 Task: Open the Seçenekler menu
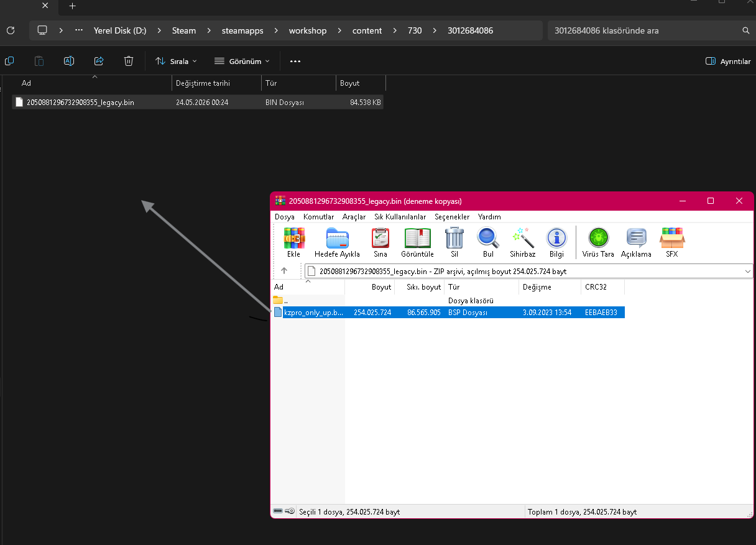[452, 217]
